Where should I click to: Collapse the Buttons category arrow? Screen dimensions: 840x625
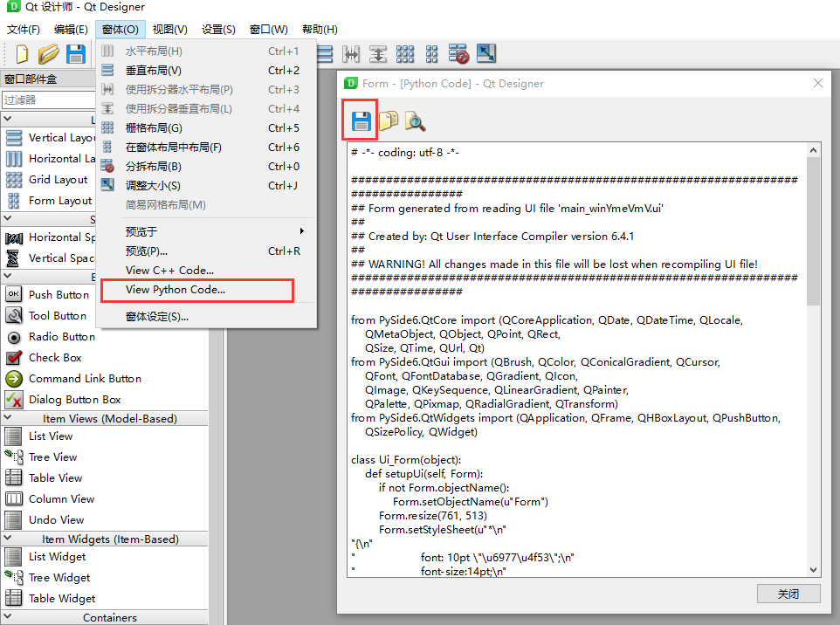[8, 277]
